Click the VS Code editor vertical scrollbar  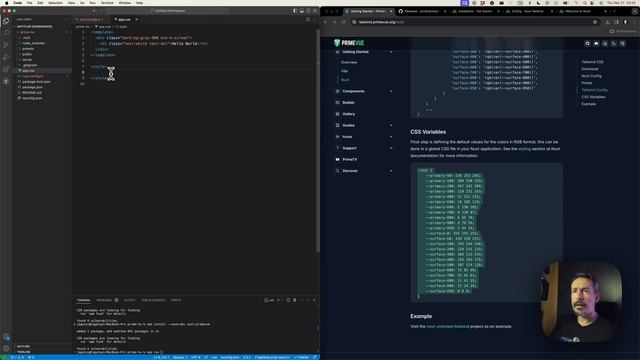pos(318,139)
